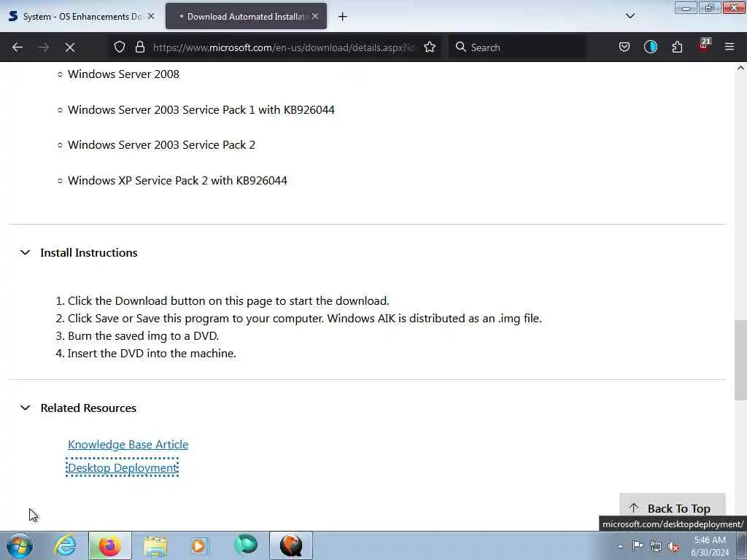This screenshot has width=747, height=560.
Task: Close the System - OS Enhancements tab
Action: point(151,16)
